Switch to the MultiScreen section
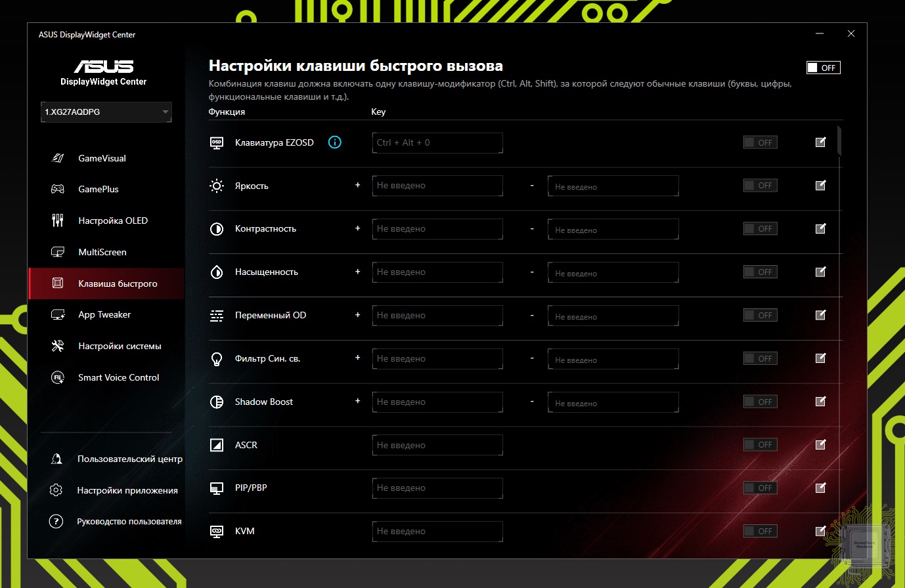The height and width of the screenshot is (588, 905). click(x=102, y=252)
